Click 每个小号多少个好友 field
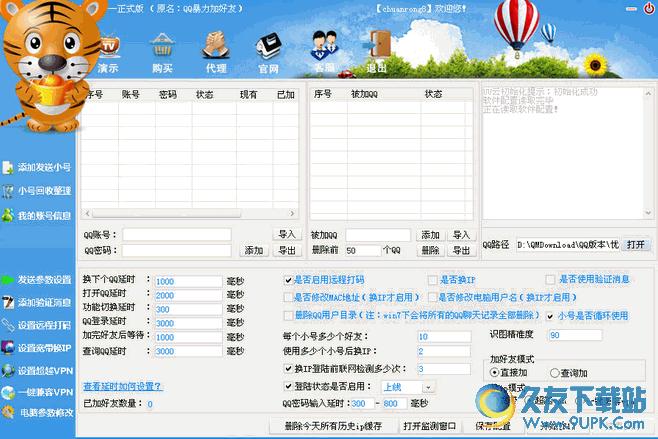Screen dimensions: 658x439 444,337
